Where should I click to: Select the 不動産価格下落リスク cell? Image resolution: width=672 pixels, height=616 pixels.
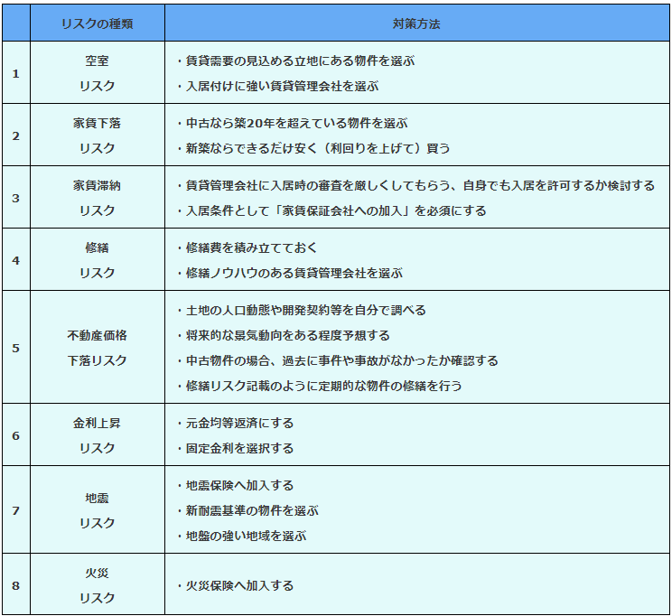pos(98,347)
